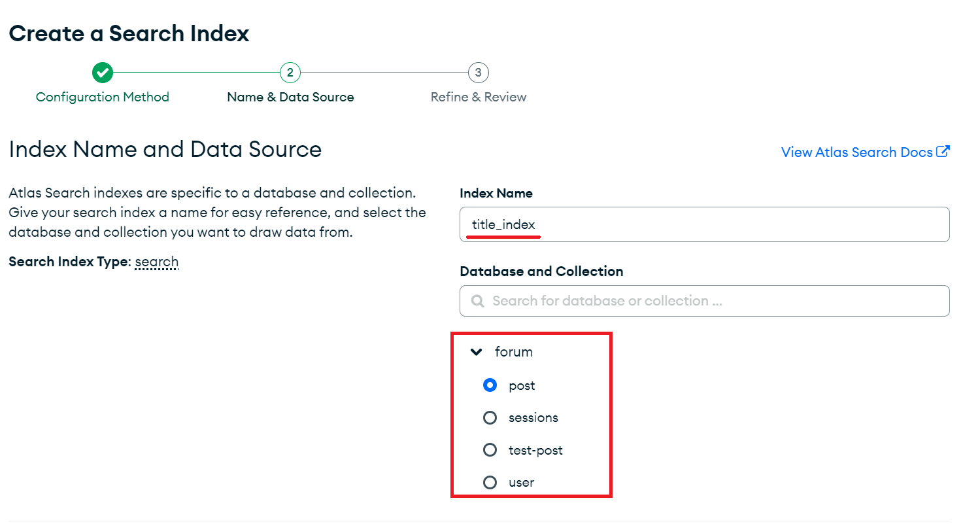Viewport: 980px width, 524px height.
Task: Focus the Index Name input field
Action: pos(704,225)
